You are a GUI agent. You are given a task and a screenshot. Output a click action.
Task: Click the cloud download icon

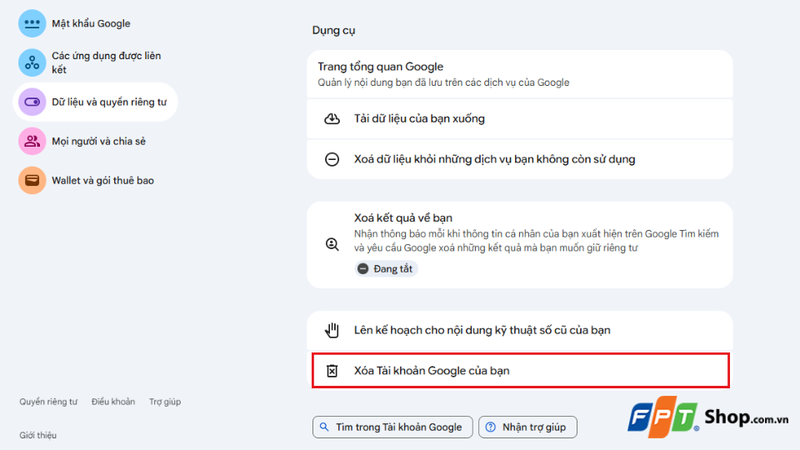pos(332,119)
